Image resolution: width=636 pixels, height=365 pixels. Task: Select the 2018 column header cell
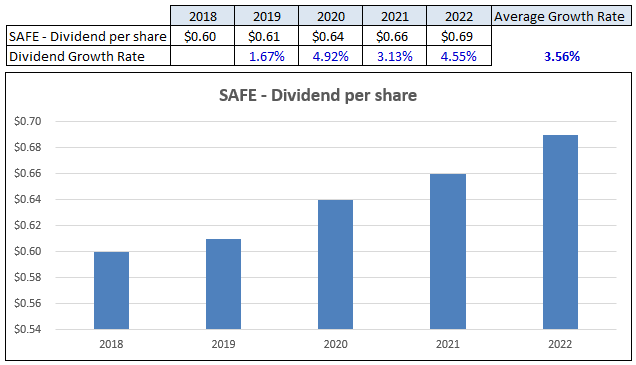coord(202,16)
